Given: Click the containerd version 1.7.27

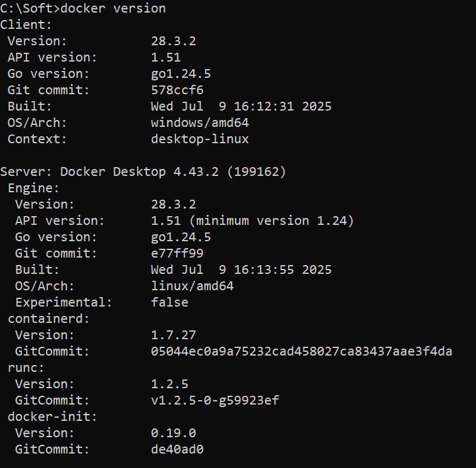Looking at the screenshot, I should pos(174,335).
